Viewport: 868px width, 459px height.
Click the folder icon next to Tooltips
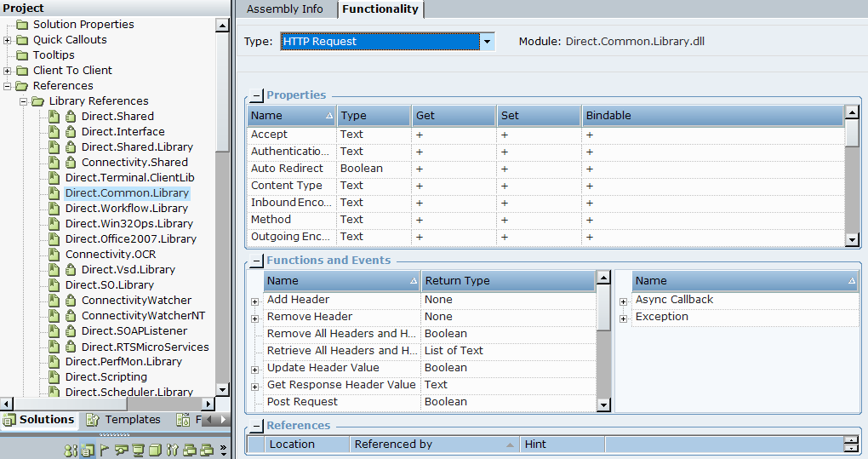point(22,55)
